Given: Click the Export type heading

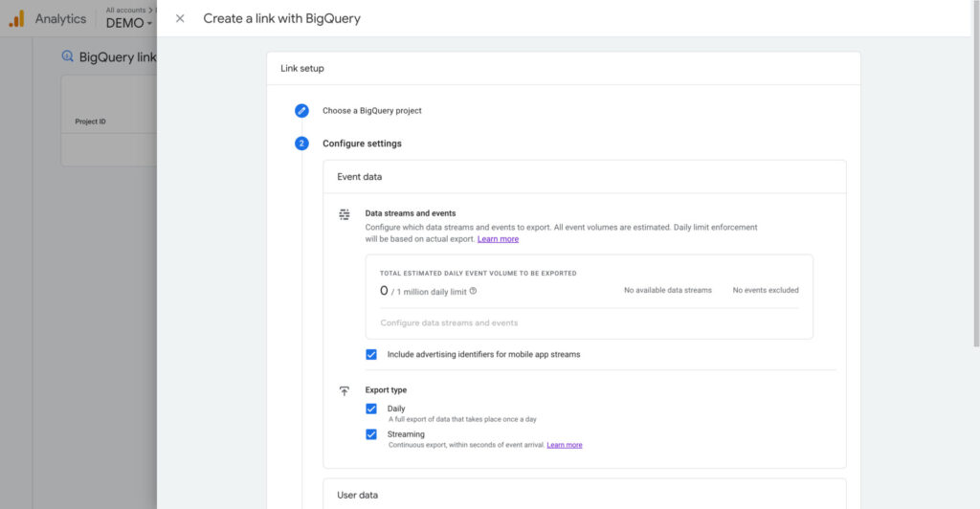Looking at the screenshot, I should pos(386,390).
